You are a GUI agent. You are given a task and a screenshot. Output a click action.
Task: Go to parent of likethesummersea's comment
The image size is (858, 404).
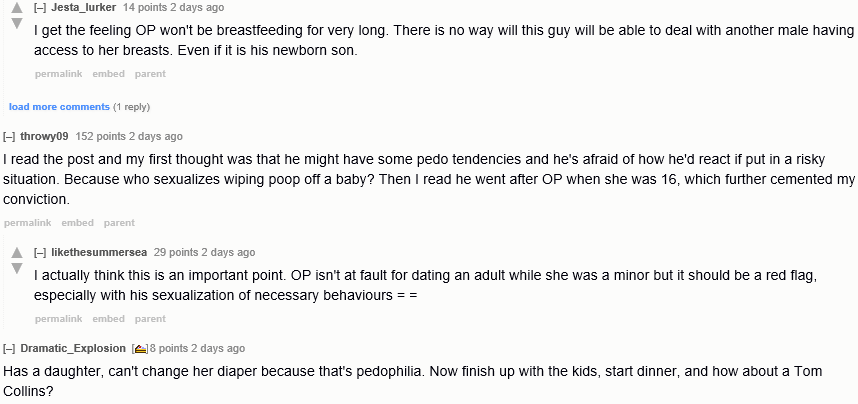150,319
